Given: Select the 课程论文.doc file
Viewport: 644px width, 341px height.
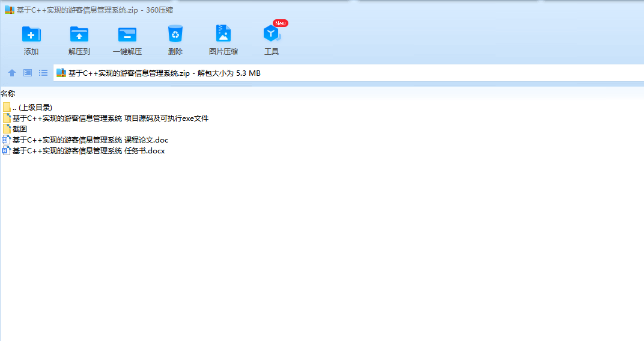Looking at the screenshot, I should point(85,140).
